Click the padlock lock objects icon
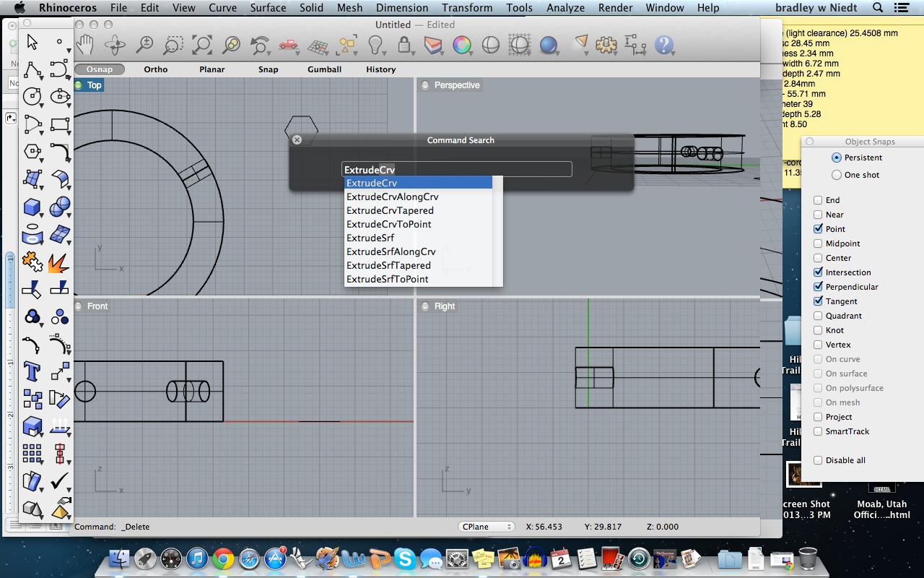924x578 pixels. tap(406, 45)
